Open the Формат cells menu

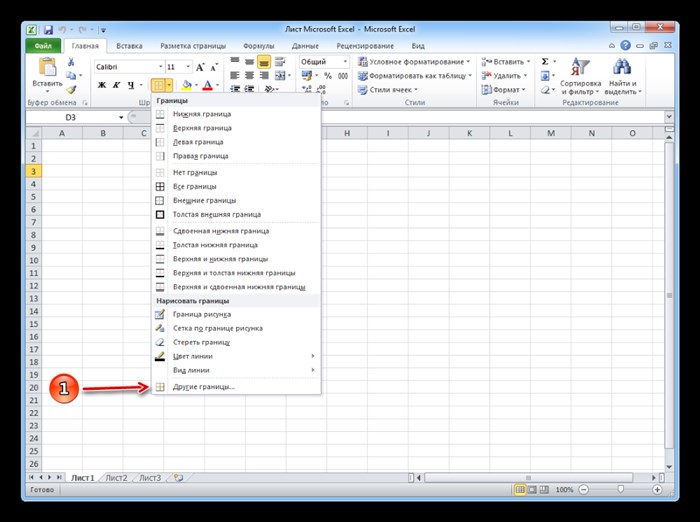(x=504, y=90)
